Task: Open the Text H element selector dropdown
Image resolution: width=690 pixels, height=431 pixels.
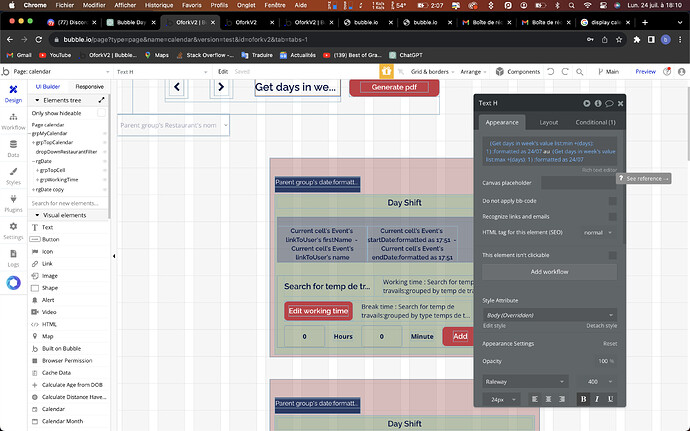Action: pos(161,72)
